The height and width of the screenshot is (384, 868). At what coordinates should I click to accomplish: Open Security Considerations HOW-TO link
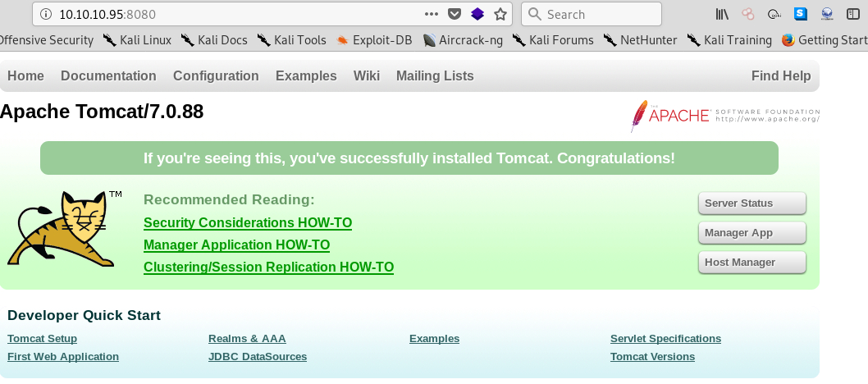click(x=248, y=222)
